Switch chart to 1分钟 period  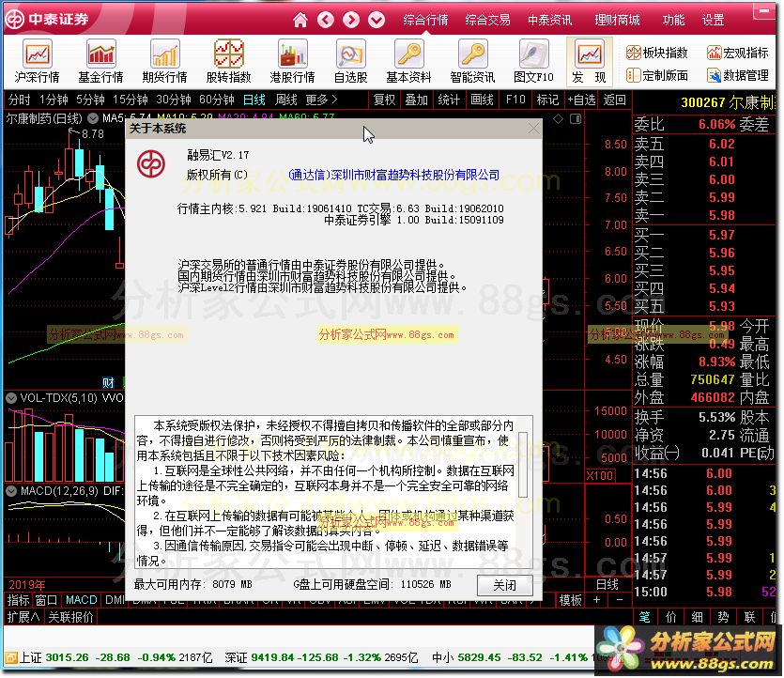54,100
